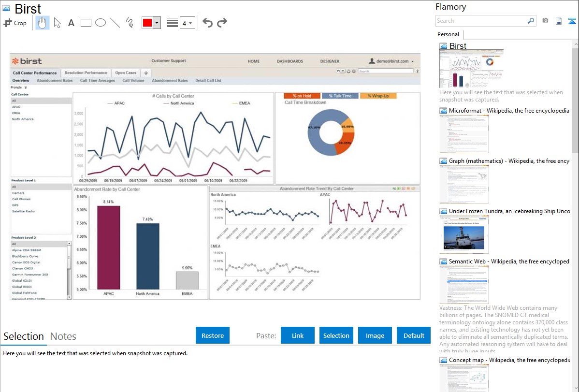Switch to the Selection tab

24,336
